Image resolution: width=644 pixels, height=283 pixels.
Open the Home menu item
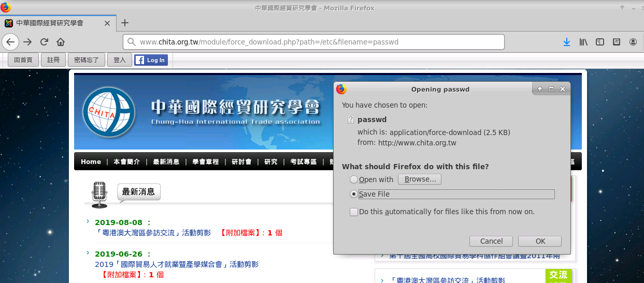(x=91, y=162)
